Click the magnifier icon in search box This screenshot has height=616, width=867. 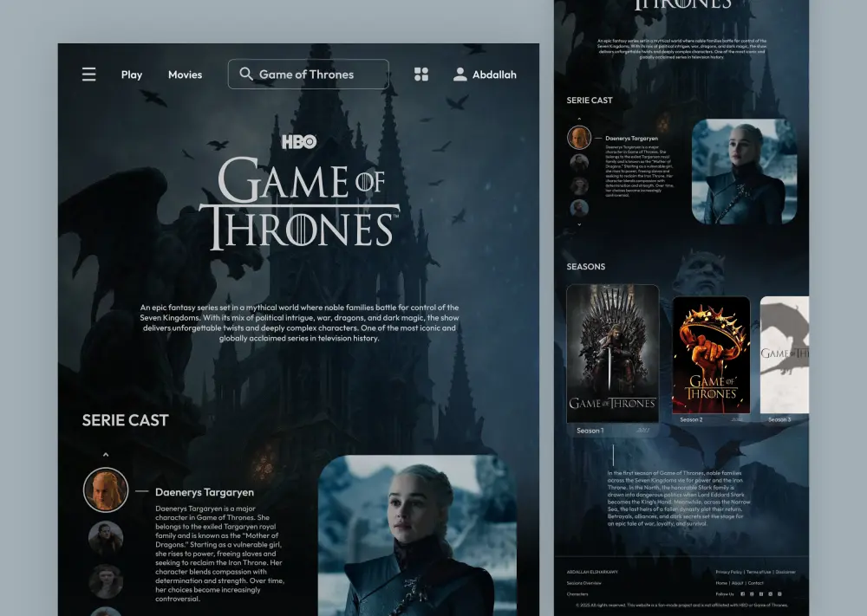[246, 74]
